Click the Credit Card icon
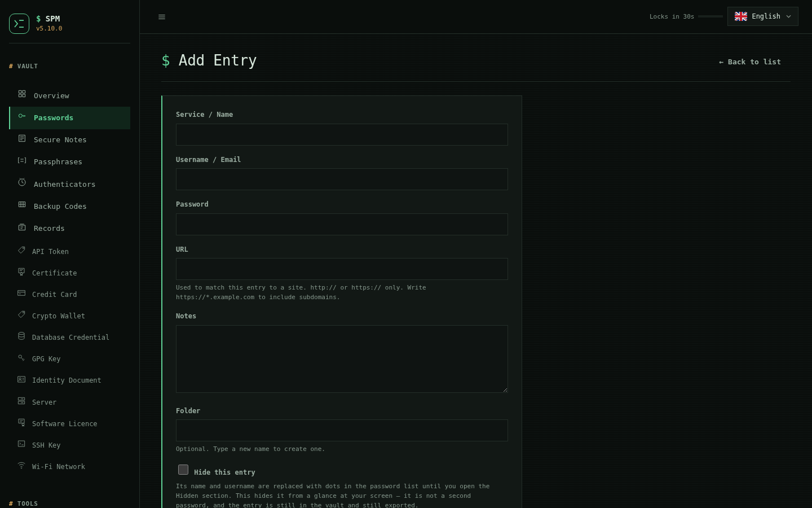 click(21, 293)
